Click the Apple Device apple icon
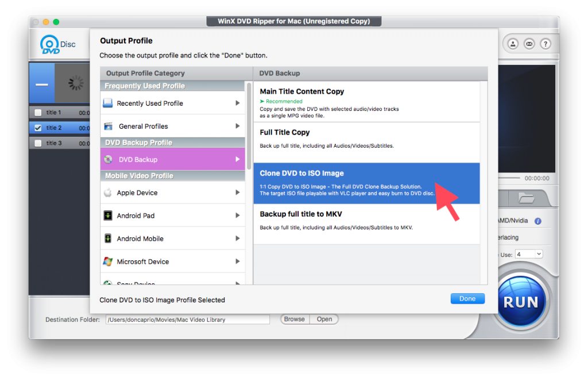This screenshot has height=380, width=588. 108,193
